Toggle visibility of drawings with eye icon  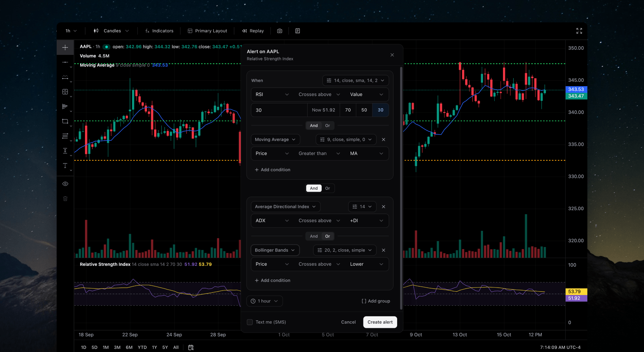65,184
